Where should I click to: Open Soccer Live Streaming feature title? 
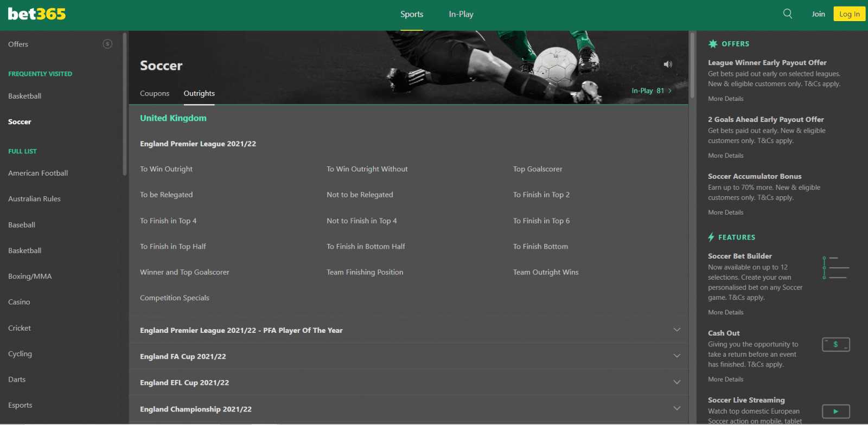pyautogui.click(x=746, y=400)
